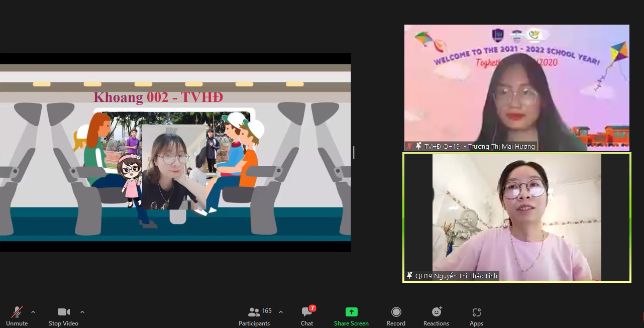This screenshot has height=328, width=644.
Task: Open the Apps panel
Action: click(476, 312)
